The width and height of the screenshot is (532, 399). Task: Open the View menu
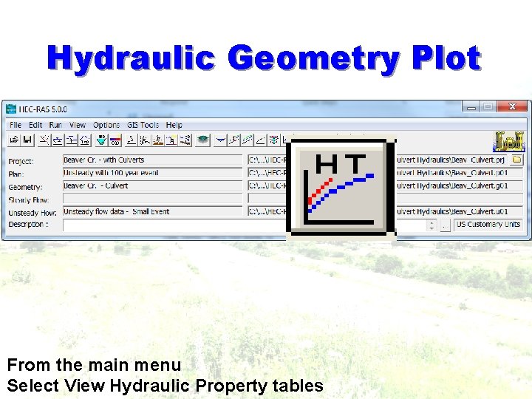tap(78, 125)
